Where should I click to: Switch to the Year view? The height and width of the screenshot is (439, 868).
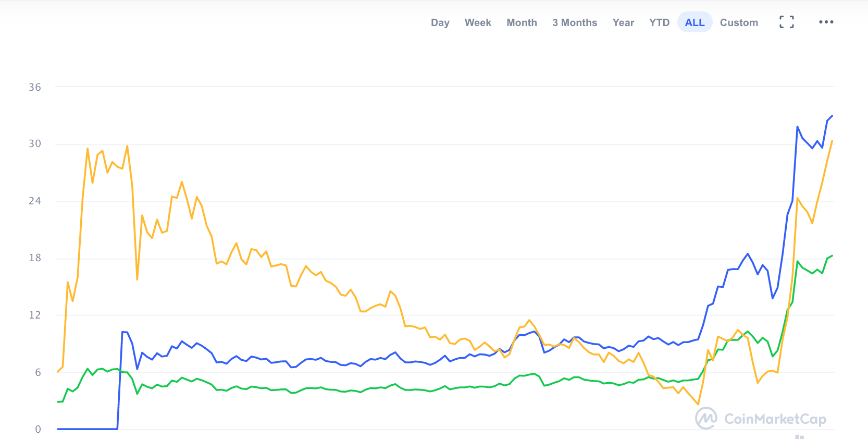[623, 22]
